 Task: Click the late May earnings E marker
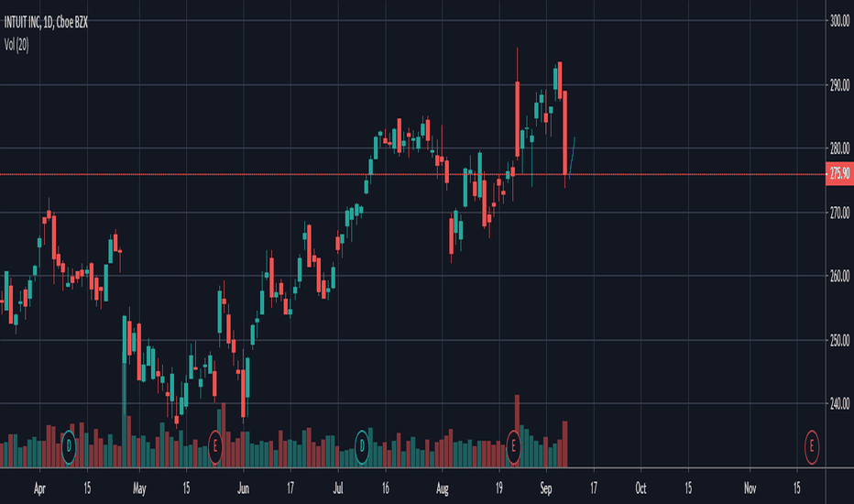click(x=215, y=447)
